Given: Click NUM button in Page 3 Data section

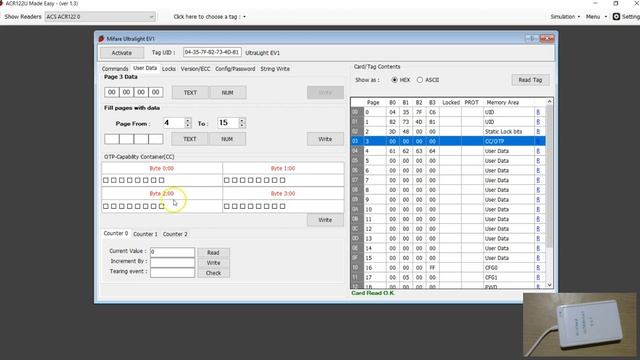Looking at the screenshot, I should pos(227,93).
